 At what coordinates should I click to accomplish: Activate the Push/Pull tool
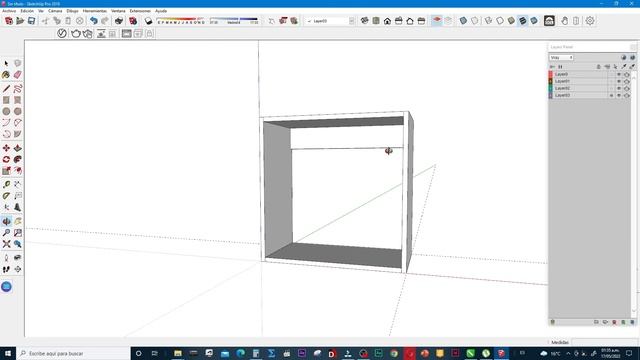[x=18, y=148]
